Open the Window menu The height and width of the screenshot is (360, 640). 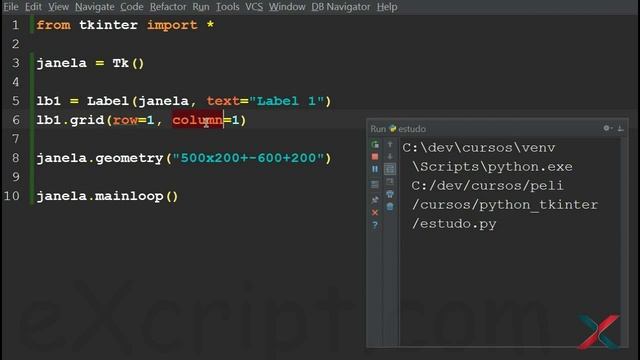point(287,7)
